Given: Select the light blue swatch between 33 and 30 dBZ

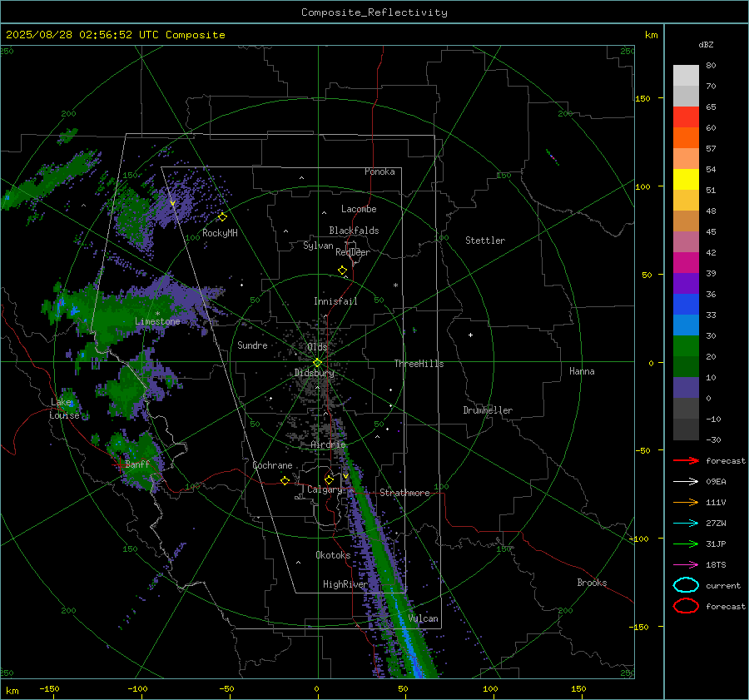Looking at the screenshot, I should [686, 325].
